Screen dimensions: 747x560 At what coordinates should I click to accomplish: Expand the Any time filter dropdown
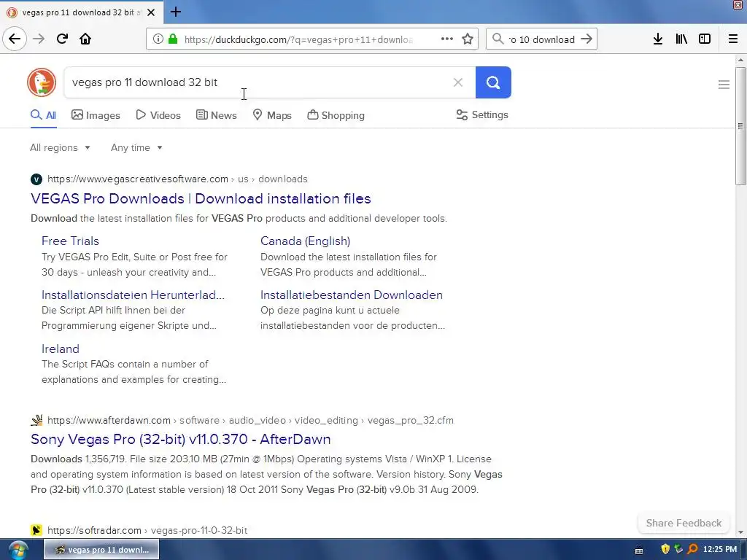136,147
